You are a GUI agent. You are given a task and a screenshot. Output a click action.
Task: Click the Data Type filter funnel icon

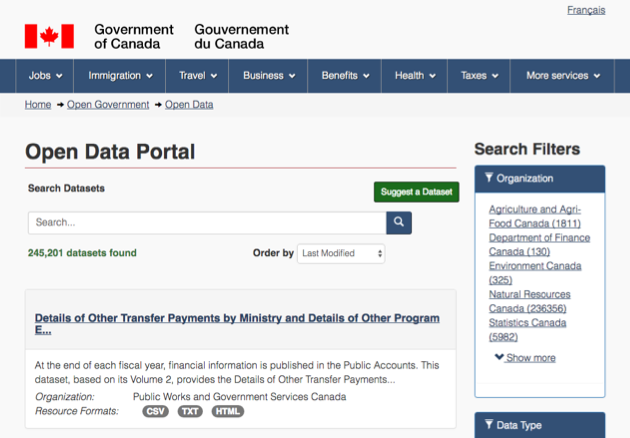[489, 424]
